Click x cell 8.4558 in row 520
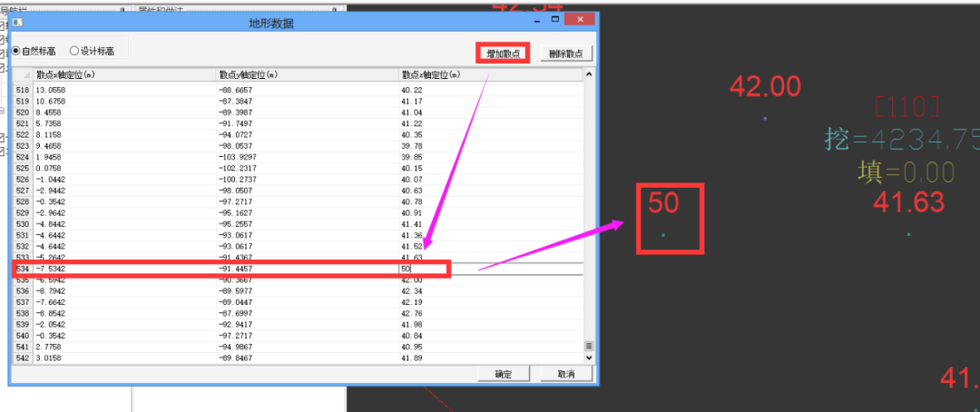 pos(124,112)
